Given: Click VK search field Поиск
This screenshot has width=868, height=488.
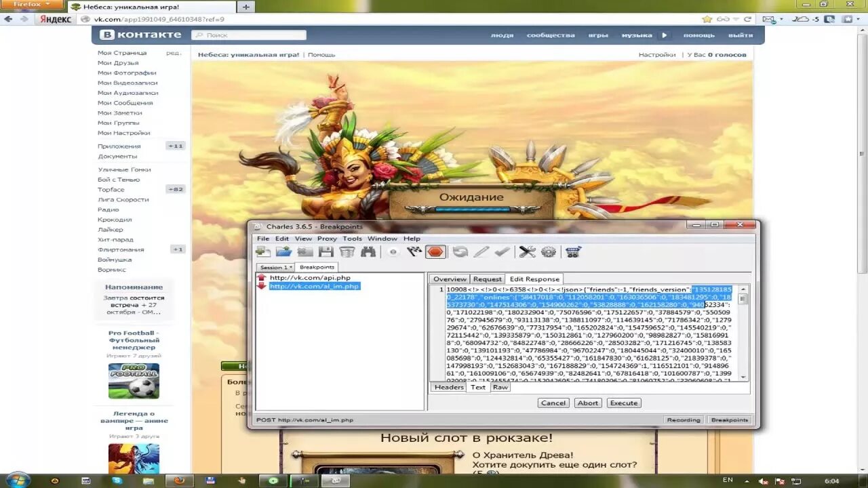Looking at the screenshot, I should 249,35.
